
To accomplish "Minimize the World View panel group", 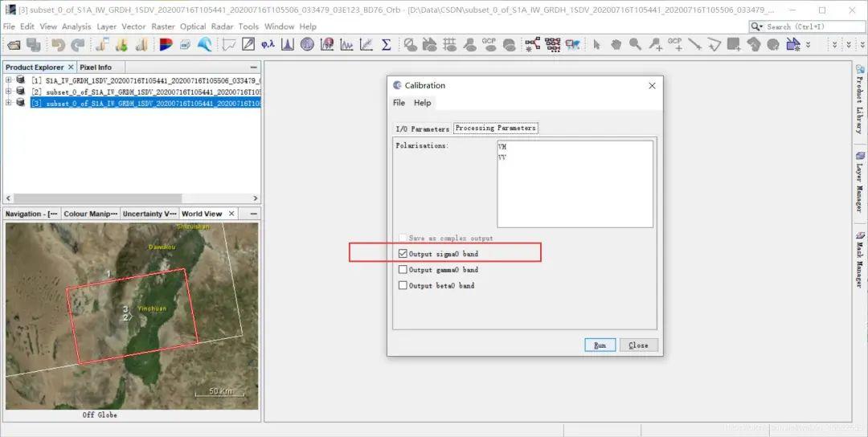I will pos(253,214).
